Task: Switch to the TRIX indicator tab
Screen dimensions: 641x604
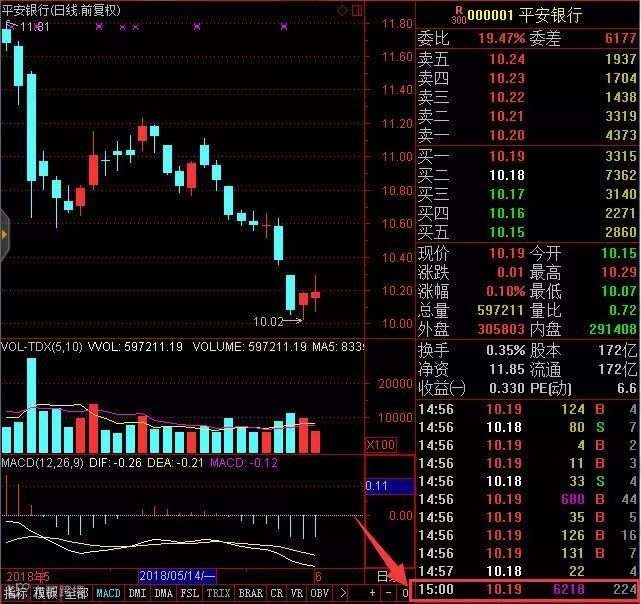Action: click(x=219, y=593)
